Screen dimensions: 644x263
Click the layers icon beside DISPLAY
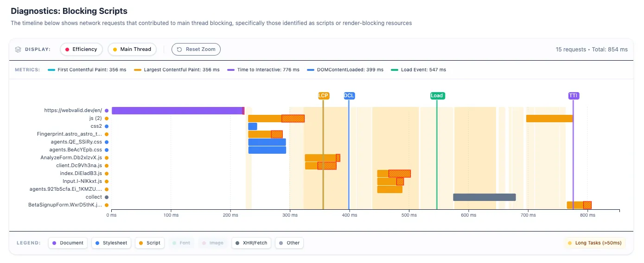[x=18, y=49]
